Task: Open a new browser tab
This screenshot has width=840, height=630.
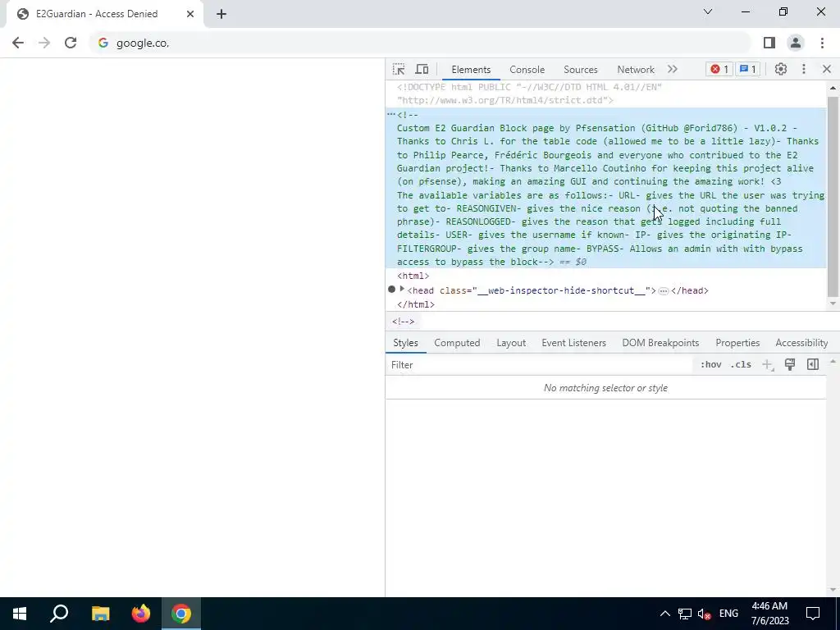Action: pos(221,14)
